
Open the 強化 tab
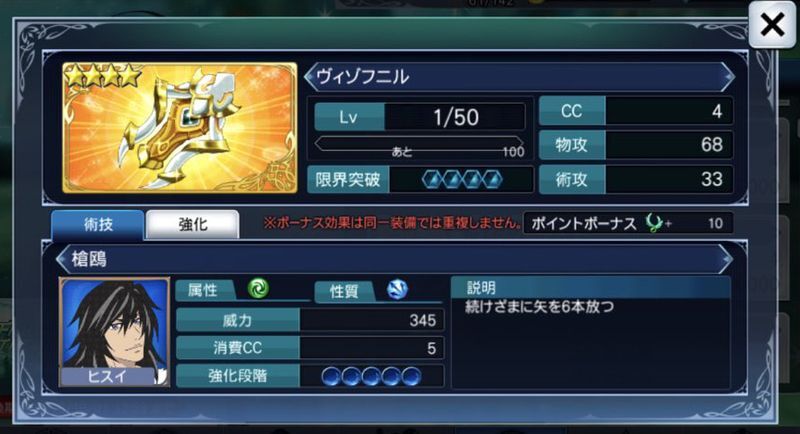192,224
